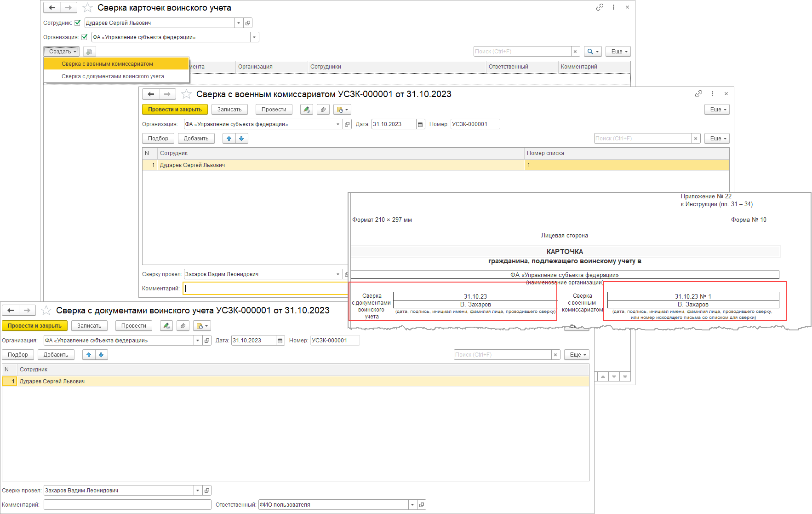Click the print icon next to Создать

click(89, 52)
